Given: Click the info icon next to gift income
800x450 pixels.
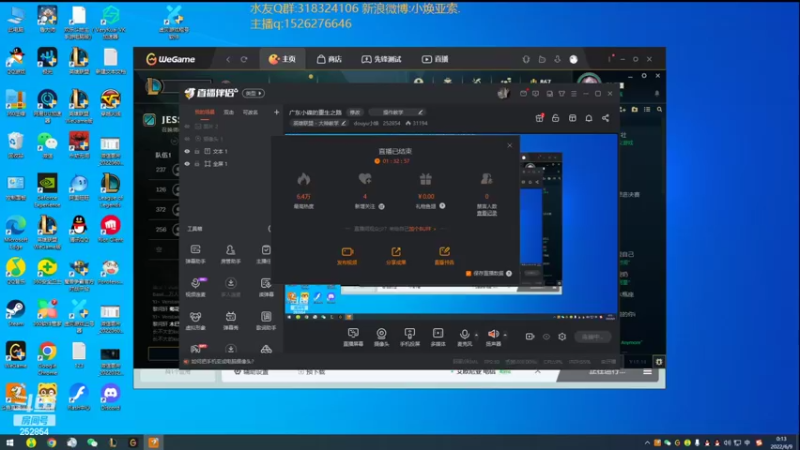Looking at the screenshot, I should point(442,206).
